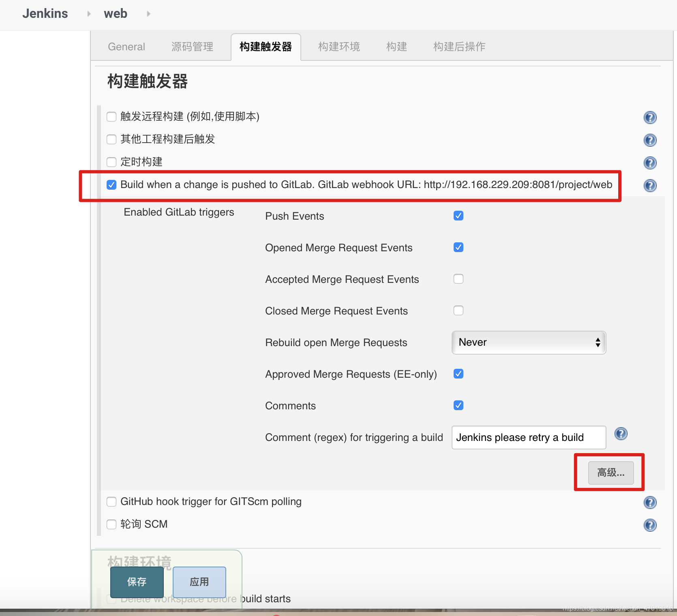Switch to 源码管理 tab
The image size is (677, 616).
[x=192, y=47]
